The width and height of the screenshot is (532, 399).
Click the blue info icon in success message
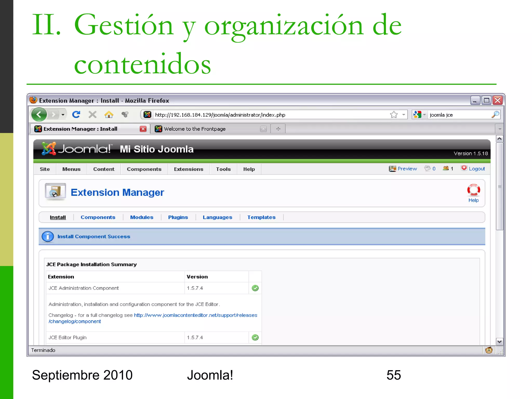(48, 237)
